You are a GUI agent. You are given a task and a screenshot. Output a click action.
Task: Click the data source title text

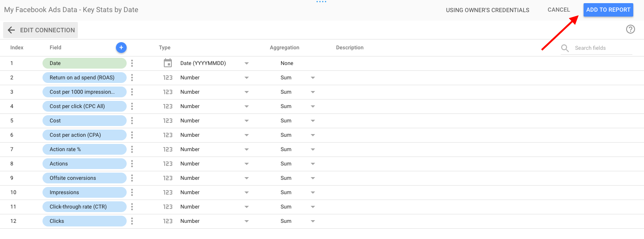71,9
